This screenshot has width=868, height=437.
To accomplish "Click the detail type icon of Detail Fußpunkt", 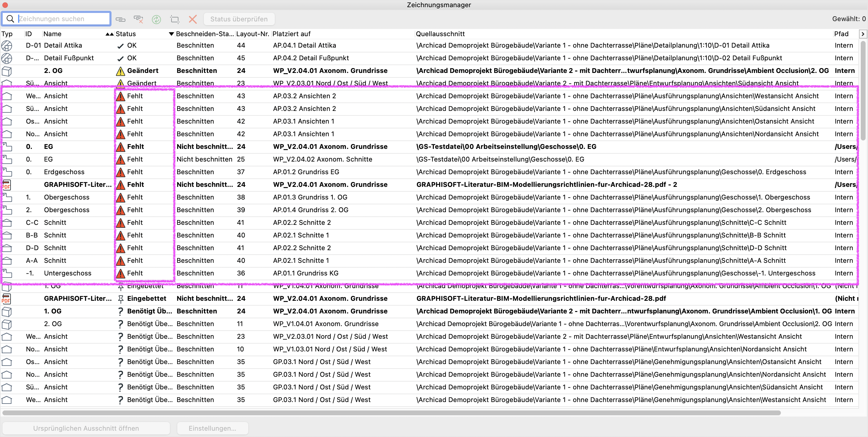I will point(7,58).
